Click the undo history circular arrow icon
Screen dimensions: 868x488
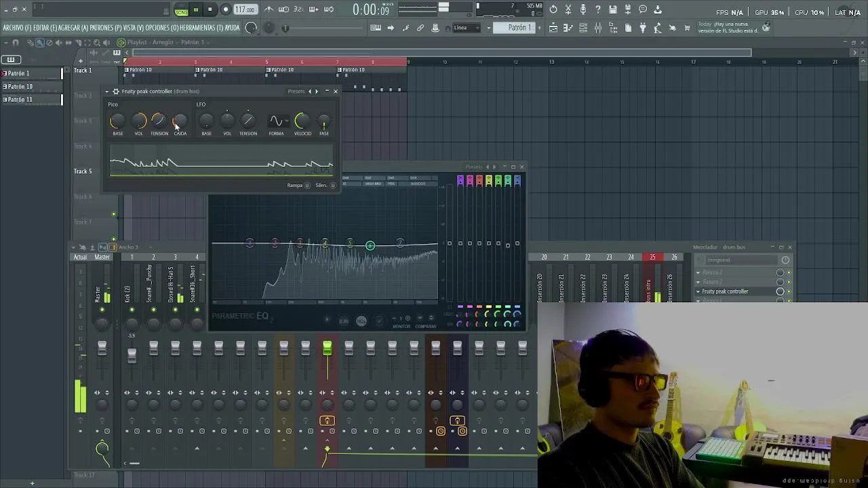553,9
